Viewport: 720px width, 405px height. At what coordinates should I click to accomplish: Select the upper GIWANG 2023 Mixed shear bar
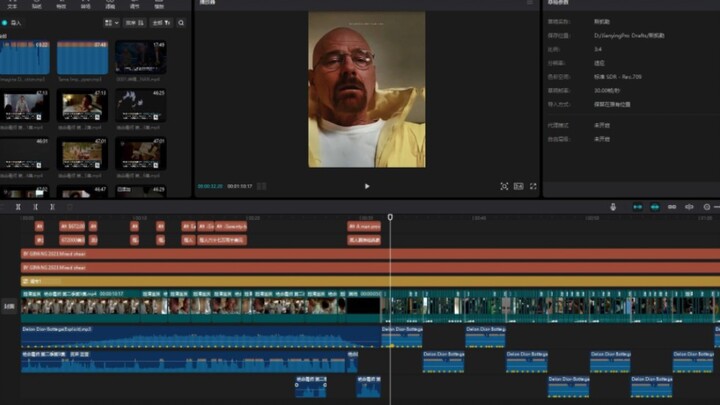coord(371,254)
